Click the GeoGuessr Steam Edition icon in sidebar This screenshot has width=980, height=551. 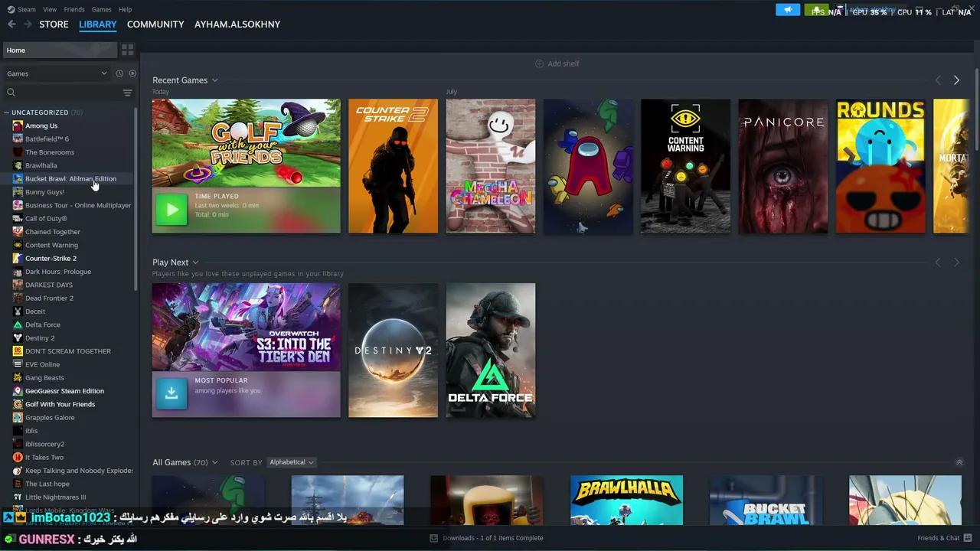pyautogui.click(x=18, y=391)
